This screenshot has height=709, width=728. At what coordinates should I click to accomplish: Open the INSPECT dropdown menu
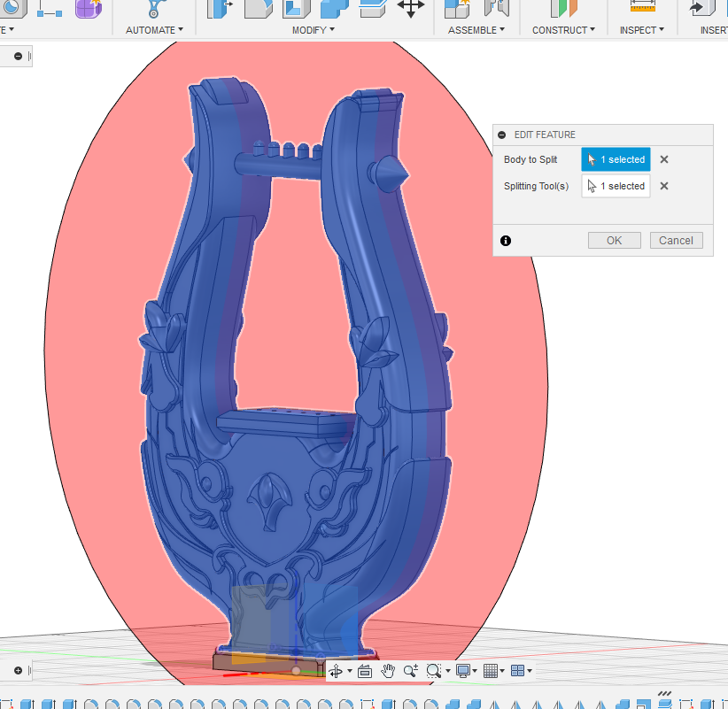(x=642, y=30)
